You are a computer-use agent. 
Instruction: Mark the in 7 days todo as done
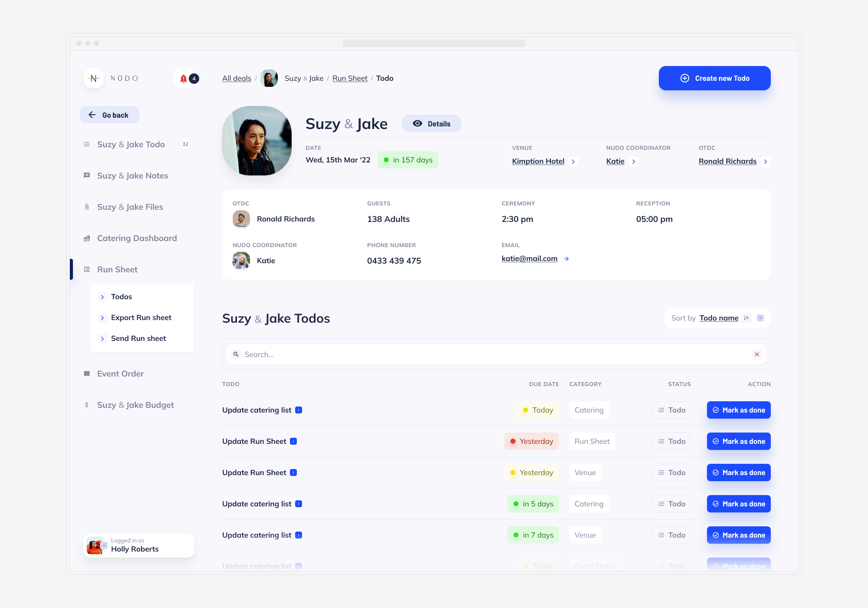pyautogui.click(x=739, y=535)
